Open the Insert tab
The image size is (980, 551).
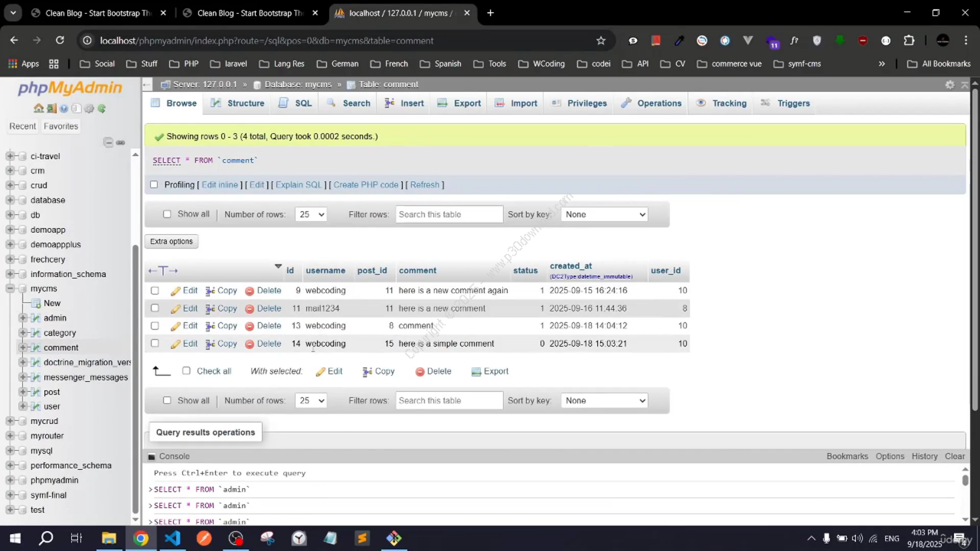coord(404,103)
